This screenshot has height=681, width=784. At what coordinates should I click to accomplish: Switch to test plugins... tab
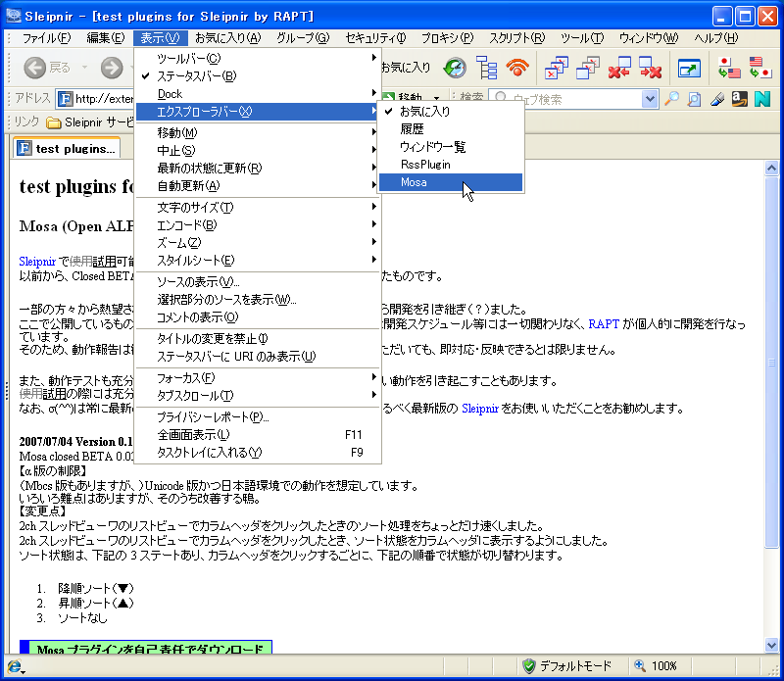tap(67, 149)
